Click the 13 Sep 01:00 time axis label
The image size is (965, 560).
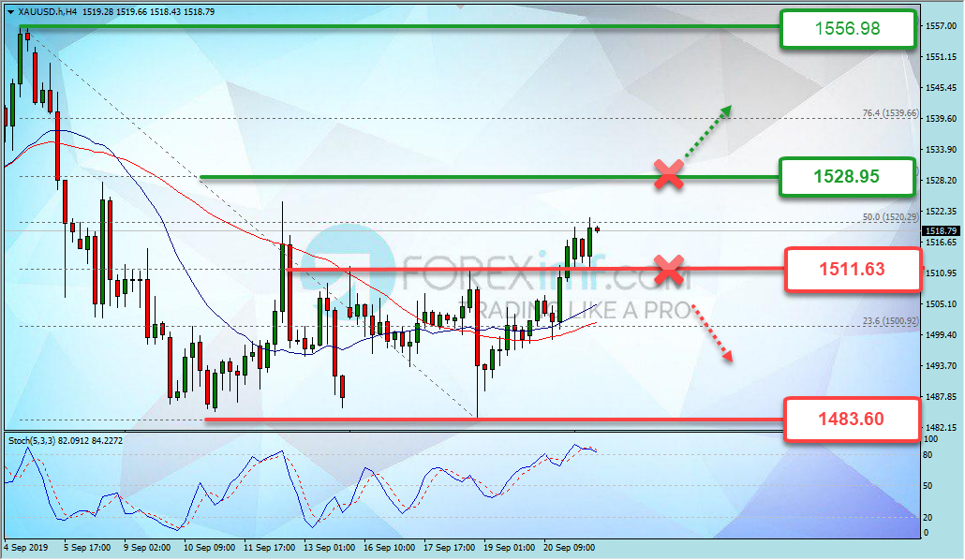pyautogui.click(x=327, y=546)
